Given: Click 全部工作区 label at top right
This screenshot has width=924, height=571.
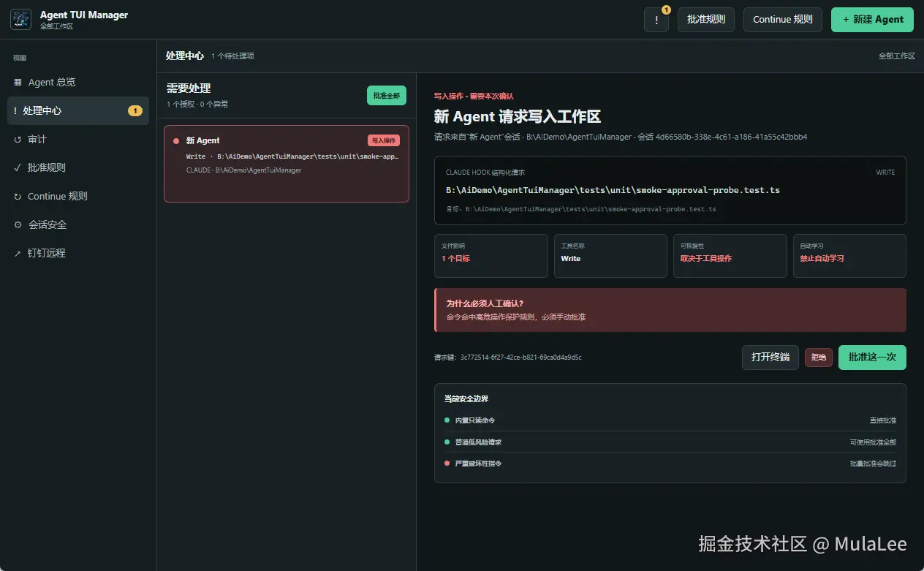Looking at the screenshot, I should click(x=897, y=56).
